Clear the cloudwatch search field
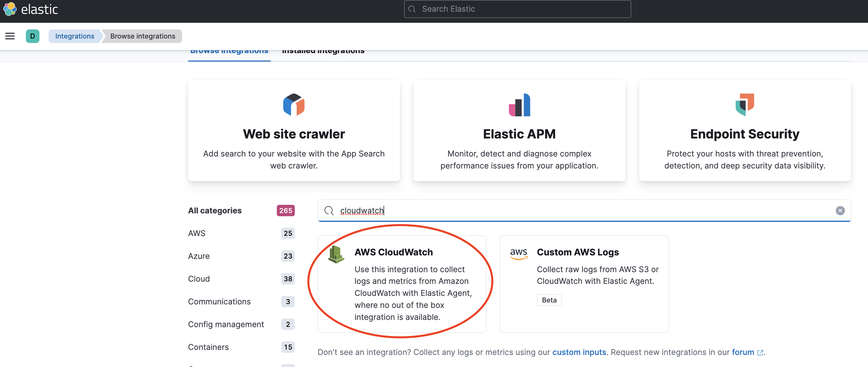Viewport: 868px width, 367px height. point(840,211)
